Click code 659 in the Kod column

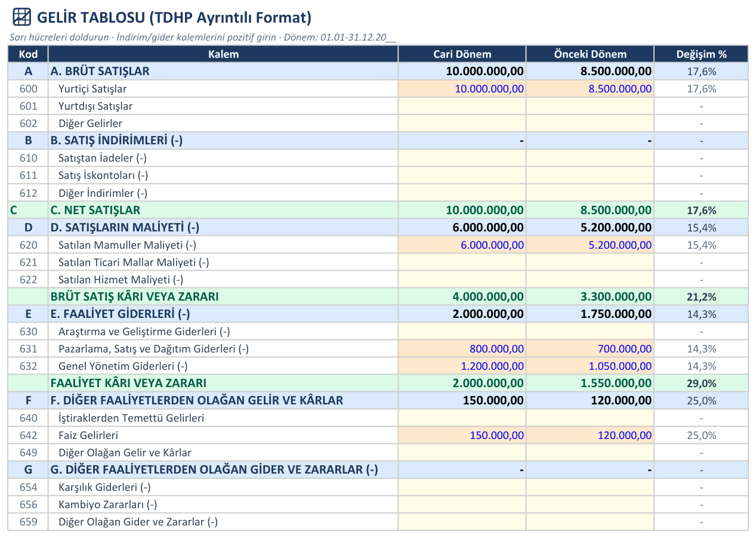coord(28,522)
